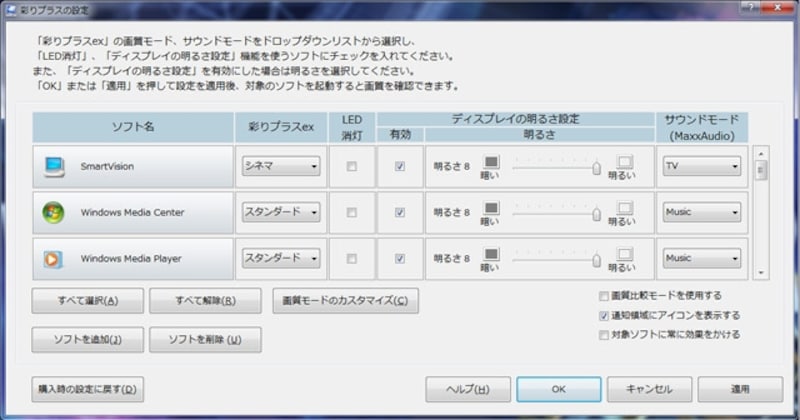The image size is (800, 420).
Task: Uncheck 通知領域にアイコンを表示する checkbox
Action: (604, 316)
